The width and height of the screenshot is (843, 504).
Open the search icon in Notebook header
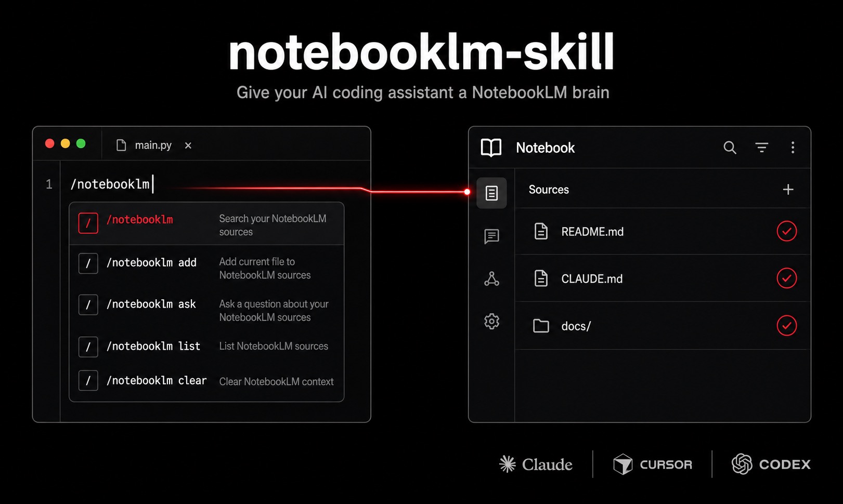point(730,148)
